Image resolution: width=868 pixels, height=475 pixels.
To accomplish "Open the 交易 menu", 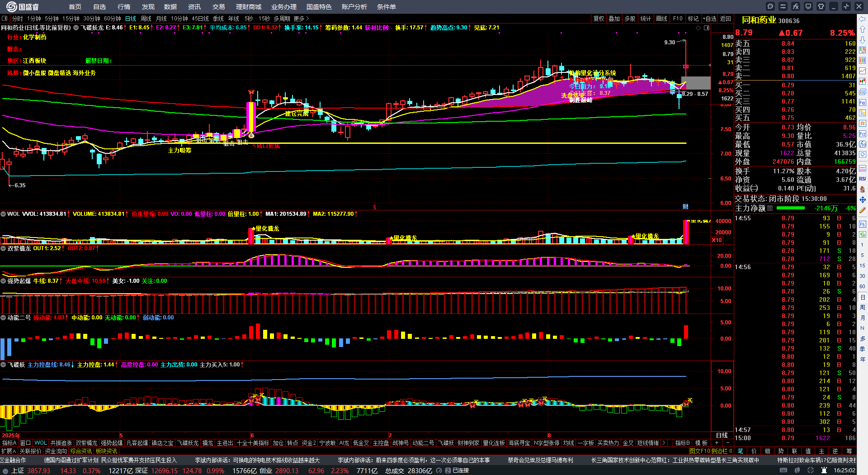I will point(219,7).
